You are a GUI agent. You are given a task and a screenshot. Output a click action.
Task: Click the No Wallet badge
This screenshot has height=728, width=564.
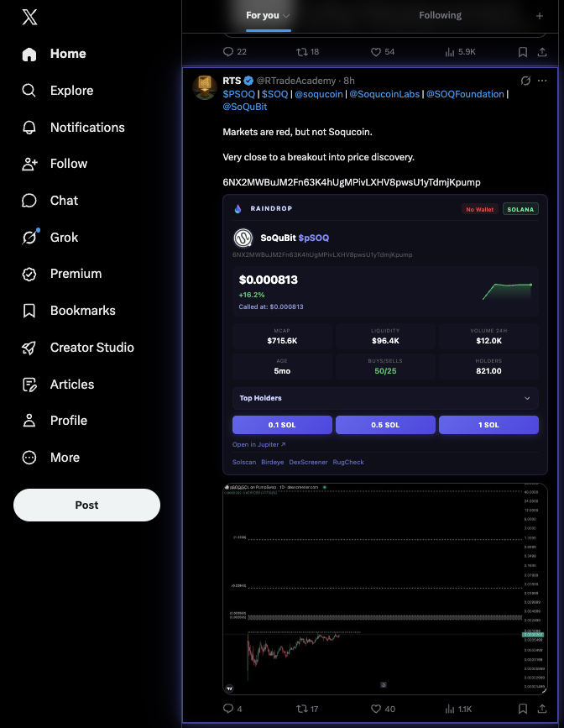[479, 209]
